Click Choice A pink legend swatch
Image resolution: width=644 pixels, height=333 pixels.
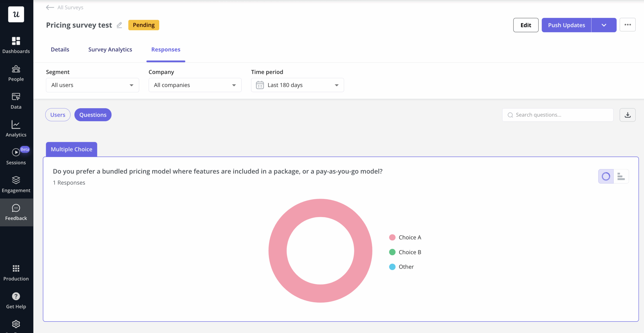point(392,237)
